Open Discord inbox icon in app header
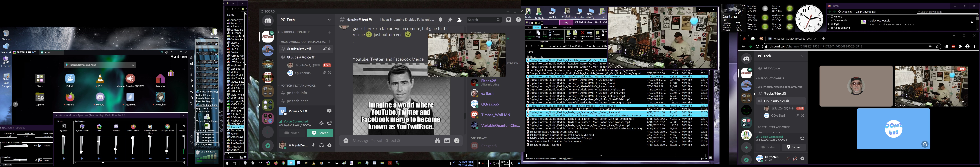This screenshot has width=980, height=167. click(x=509, y=20)
